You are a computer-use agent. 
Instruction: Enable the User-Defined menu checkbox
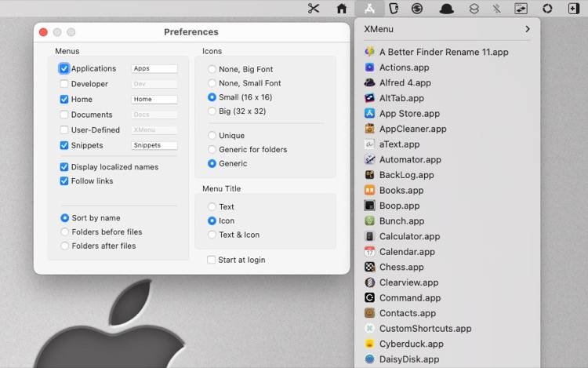64,129
